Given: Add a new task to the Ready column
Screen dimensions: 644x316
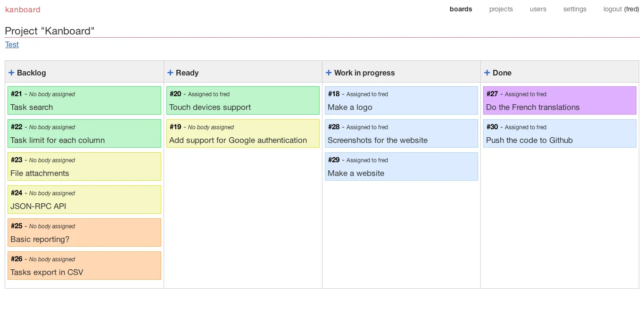Looking at the screenshot, I should [170, 72].
